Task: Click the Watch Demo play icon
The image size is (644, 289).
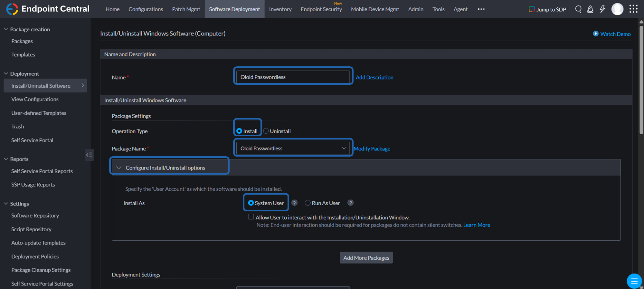Action: [x=596, y=34]
